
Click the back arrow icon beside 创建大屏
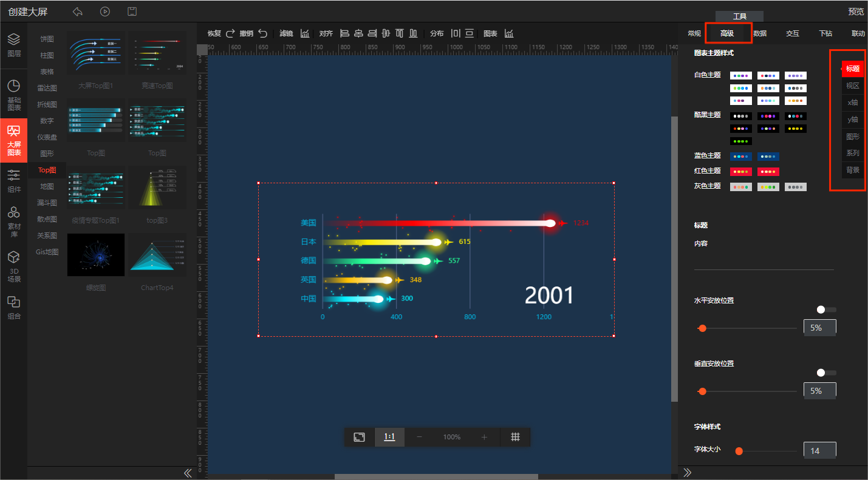click(x=77, y=12)
